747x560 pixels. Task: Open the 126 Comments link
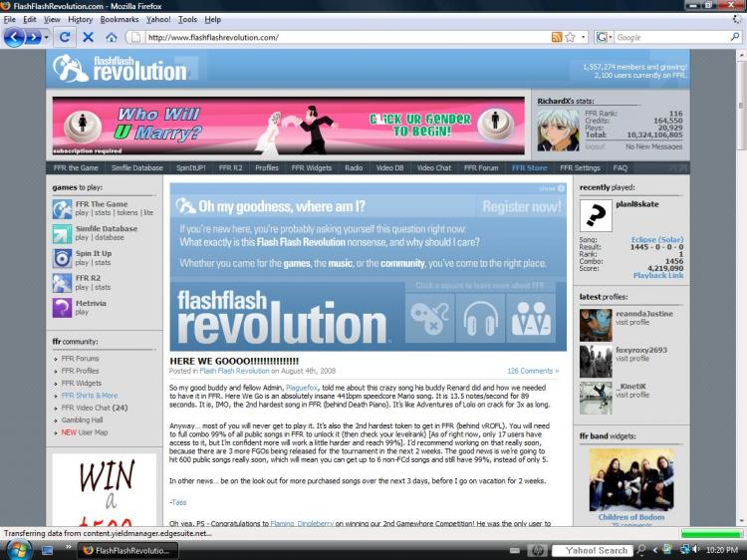tap(533, 371)
